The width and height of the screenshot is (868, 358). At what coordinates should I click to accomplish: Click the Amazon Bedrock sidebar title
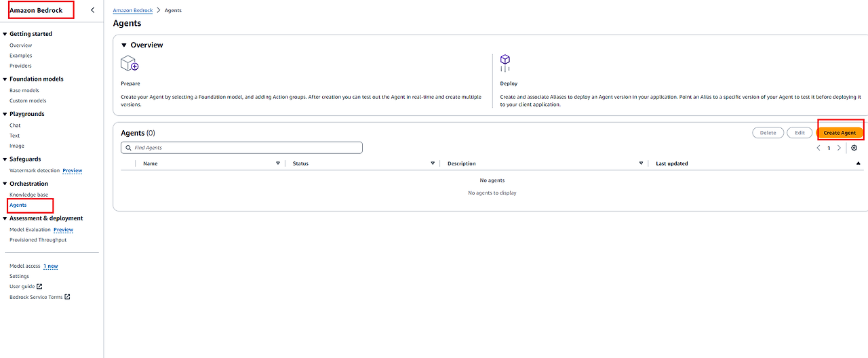[x=36, y=10]
